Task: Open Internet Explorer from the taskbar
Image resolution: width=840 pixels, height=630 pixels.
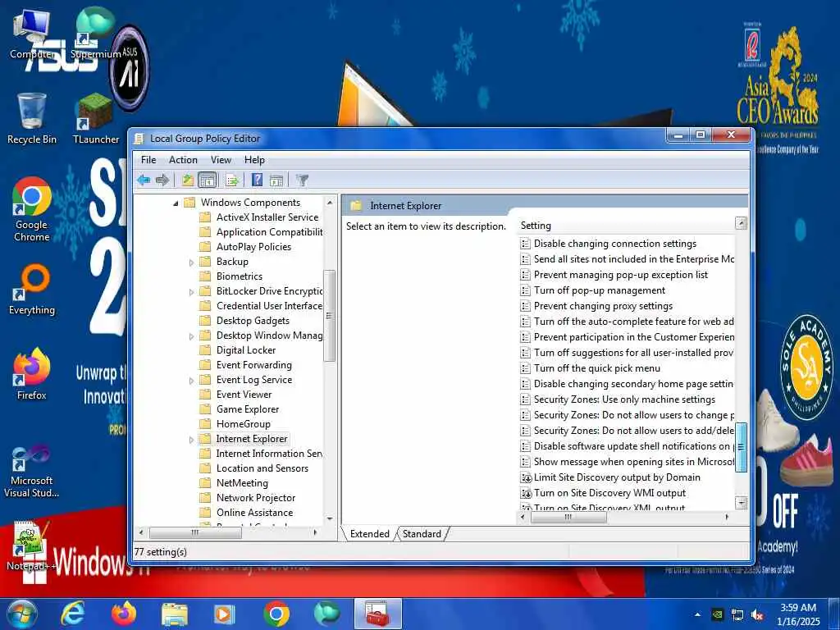Action: click(72, 614)
